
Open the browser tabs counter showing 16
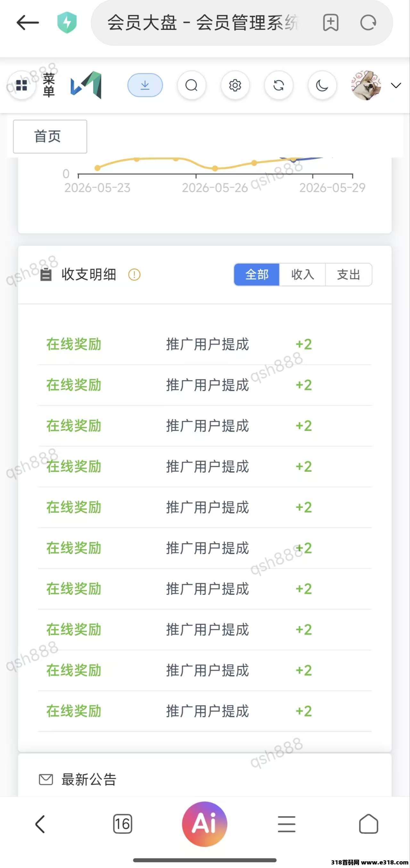(x=123, y=824)
